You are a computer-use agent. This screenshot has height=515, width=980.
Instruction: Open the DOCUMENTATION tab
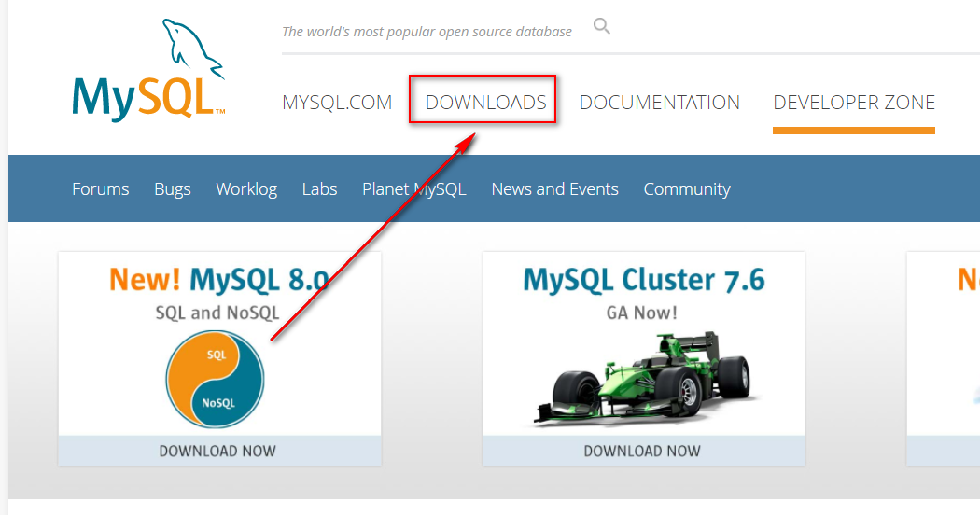pyautogui.click(x=659, y=103)
